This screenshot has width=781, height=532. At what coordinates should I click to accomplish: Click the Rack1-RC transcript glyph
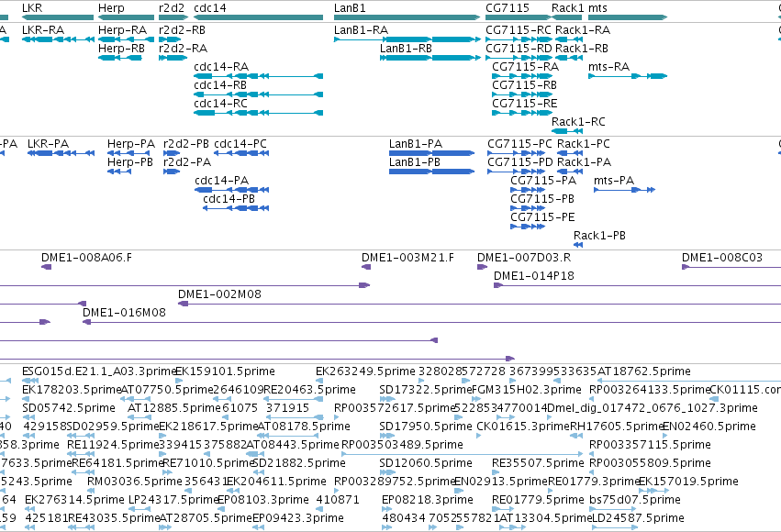[x=567, y=131]
